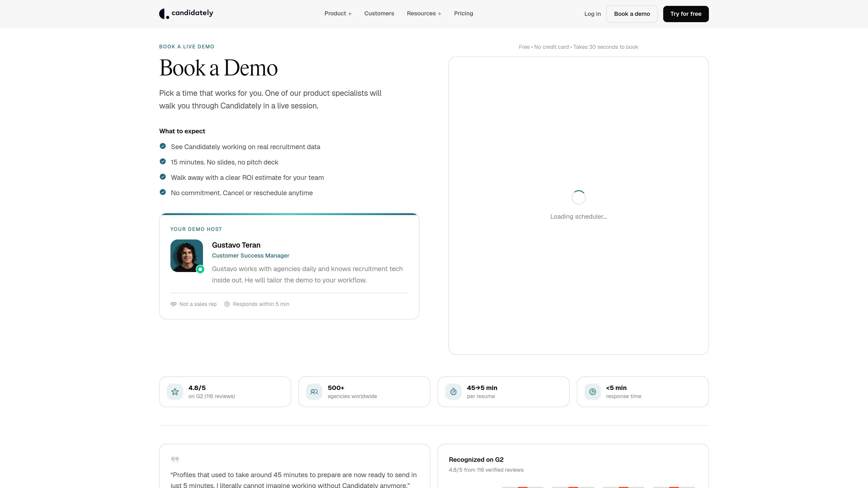868x488 pixels.
Task: Click the Gustavo Teran name
Action: [236, 245]
